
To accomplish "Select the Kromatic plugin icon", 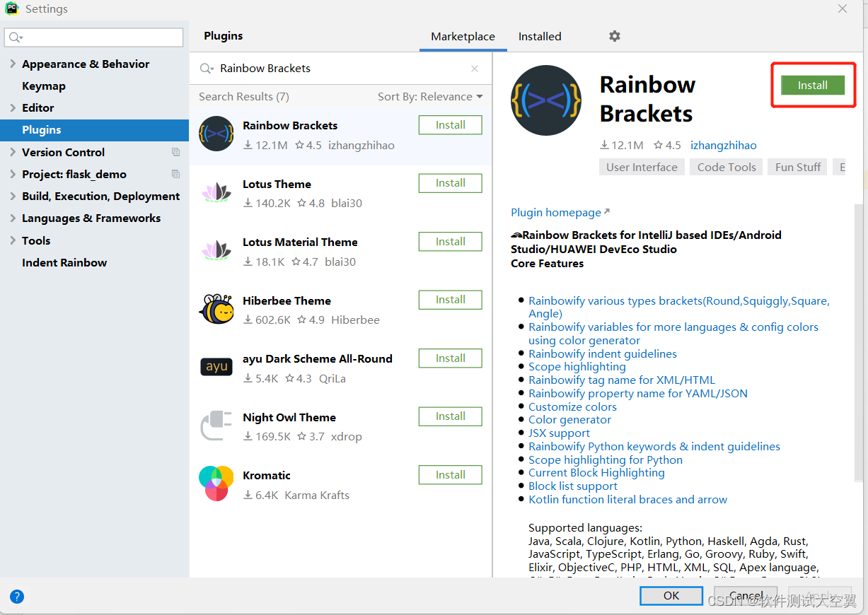I will 216,484.
